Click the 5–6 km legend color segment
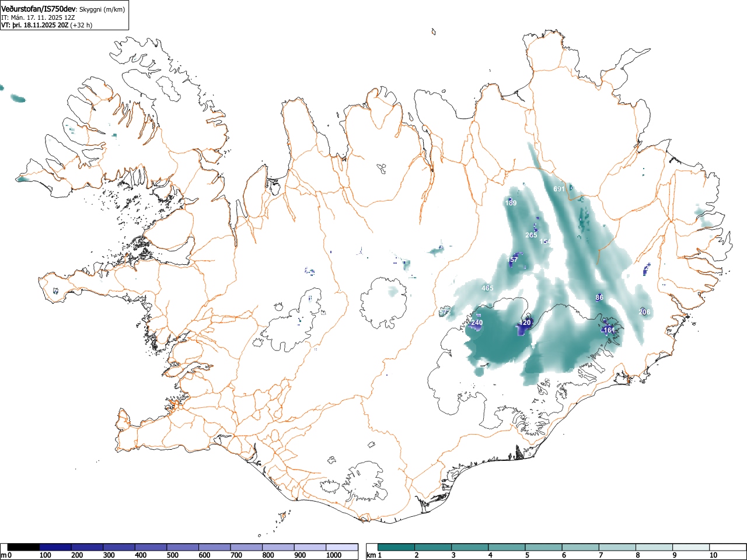747x560 pixels. [x=544, y=547]
